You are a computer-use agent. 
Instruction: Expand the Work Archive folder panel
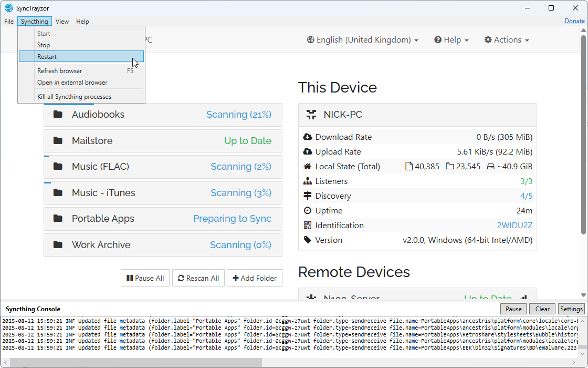(163, 245)
